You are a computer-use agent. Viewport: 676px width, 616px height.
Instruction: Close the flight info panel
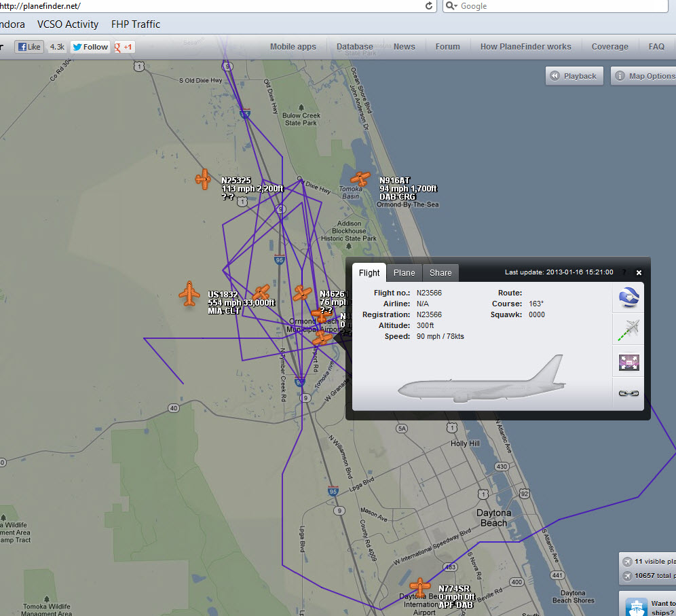(639, 272)
